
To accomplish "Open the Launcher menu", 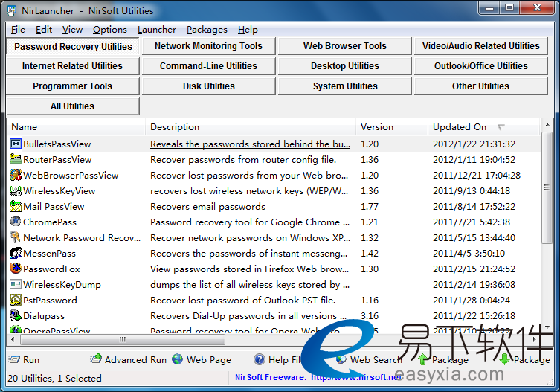I will coord(156,30).
